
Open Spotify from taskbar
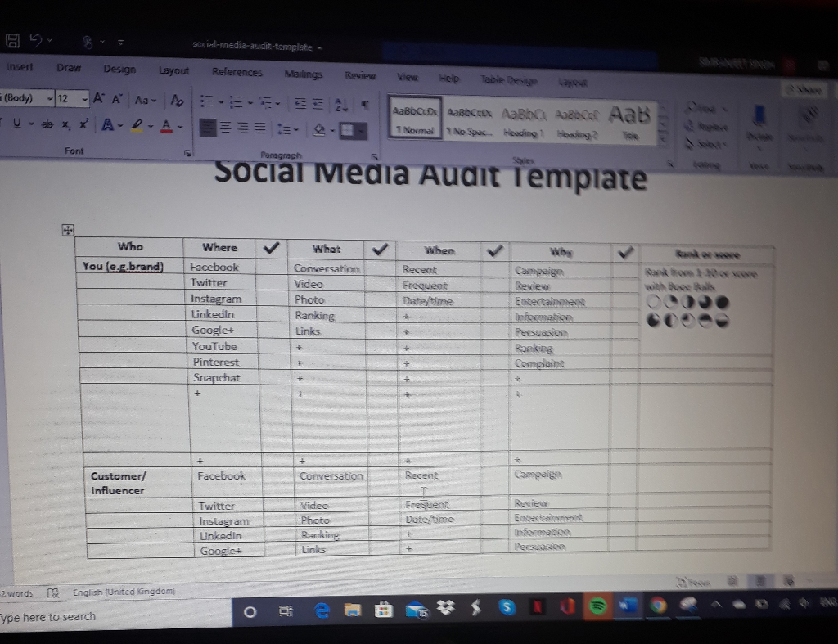pyautogui.click(x=597, y=606)
